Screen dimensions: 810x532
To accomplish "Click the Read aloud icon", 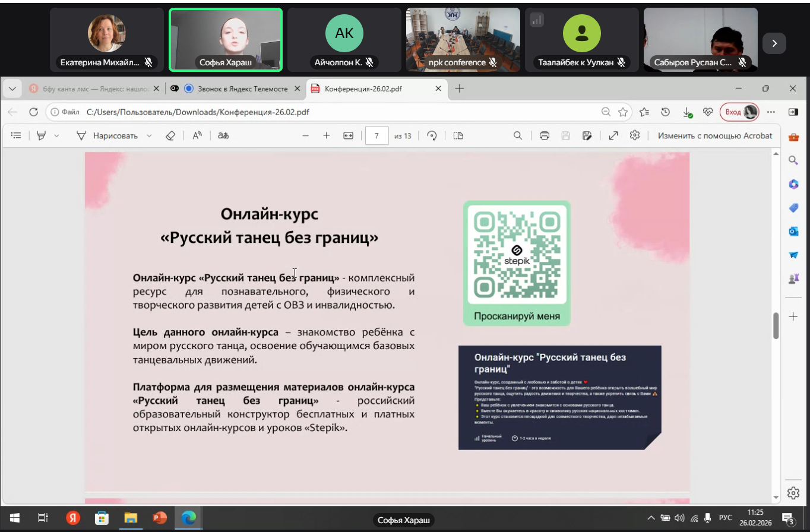I will point(197,135).
